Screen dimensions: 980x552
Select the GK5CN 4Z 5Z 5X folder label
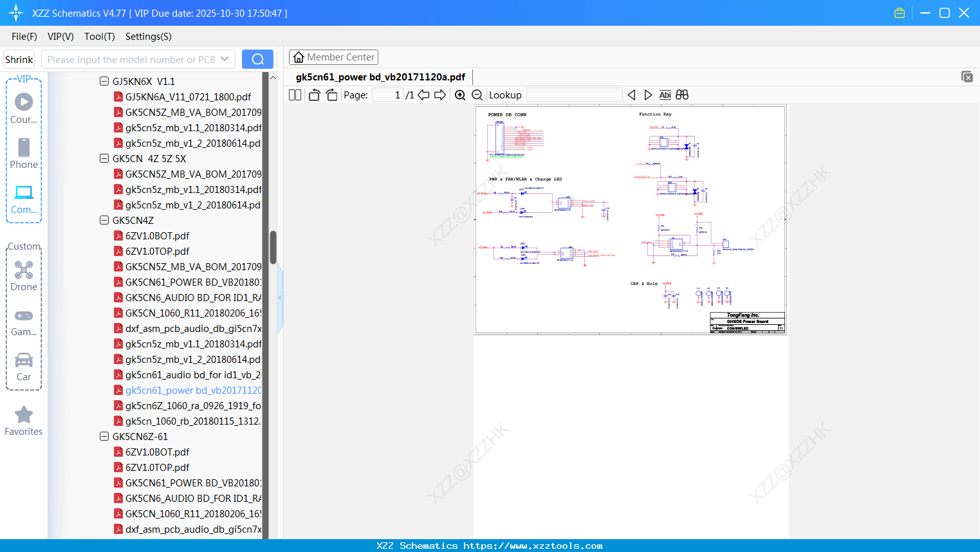click(x=149, y=159)
